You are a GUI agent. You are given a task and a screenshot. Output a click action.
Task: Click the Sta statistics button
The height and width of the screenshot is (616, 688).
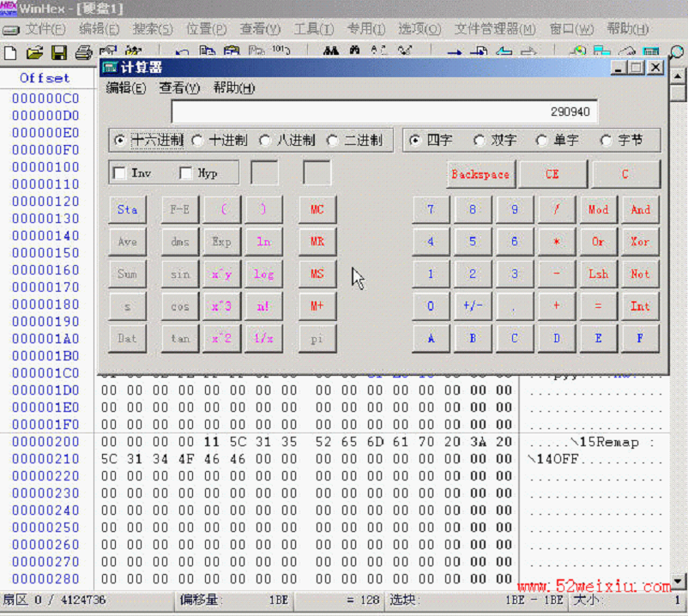point(127,209)
